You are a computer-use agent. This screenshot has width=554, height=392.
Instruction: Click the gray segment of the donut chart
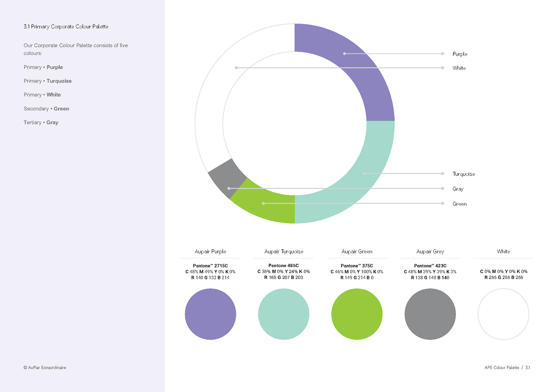point(227,178)
